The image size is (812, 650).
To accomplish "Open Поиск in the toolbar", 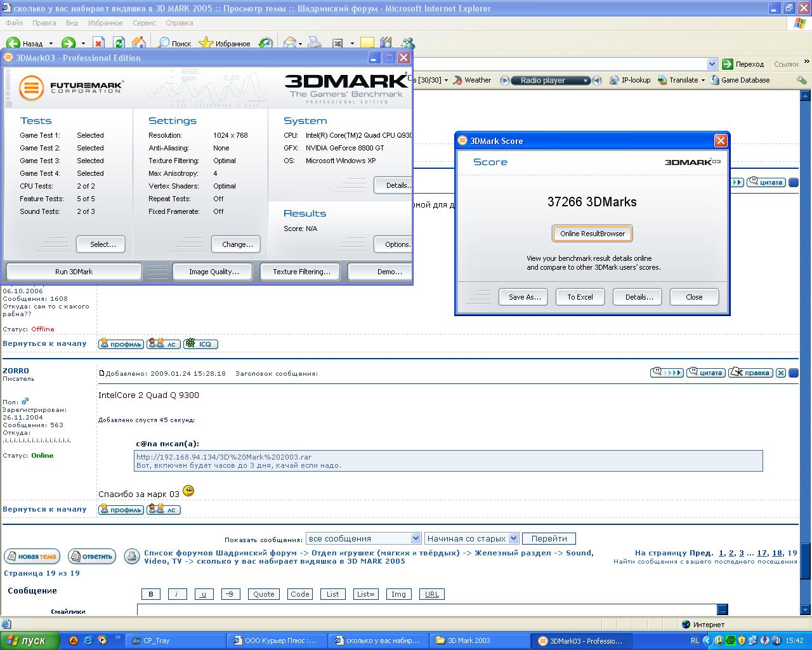I will 174,44.
